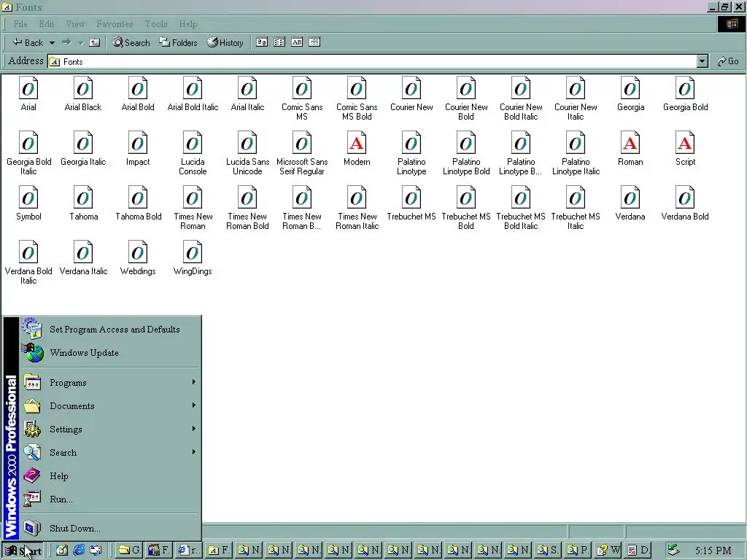This screenshot has width=747, height=560.
Task: Open Windows Update from Start menu
Action: click(x=109, y=352)
